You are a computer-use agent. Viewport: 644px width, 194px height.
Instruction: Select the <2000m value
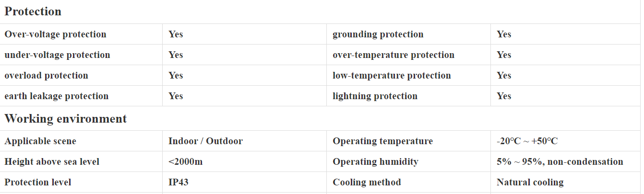185,162
